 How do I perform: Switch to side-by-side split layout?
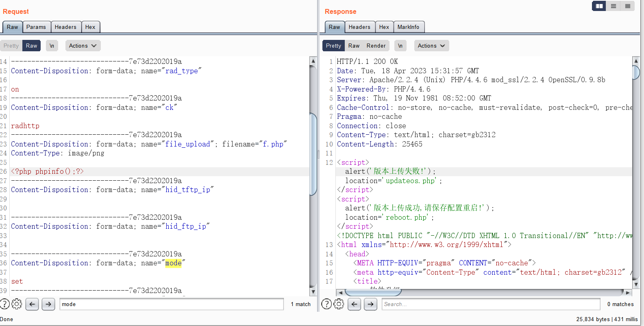[x=599, y=6]
